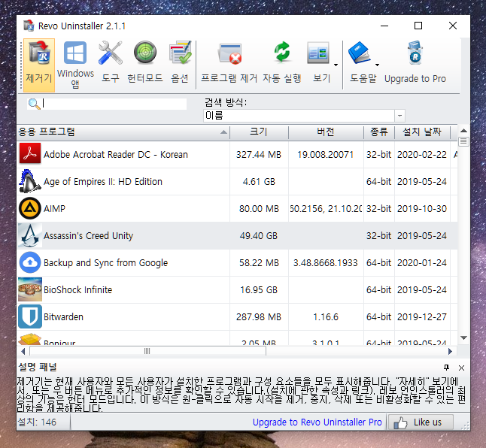
Task: Click install date 2020-01-24
Action: click(x=422, y=262)
